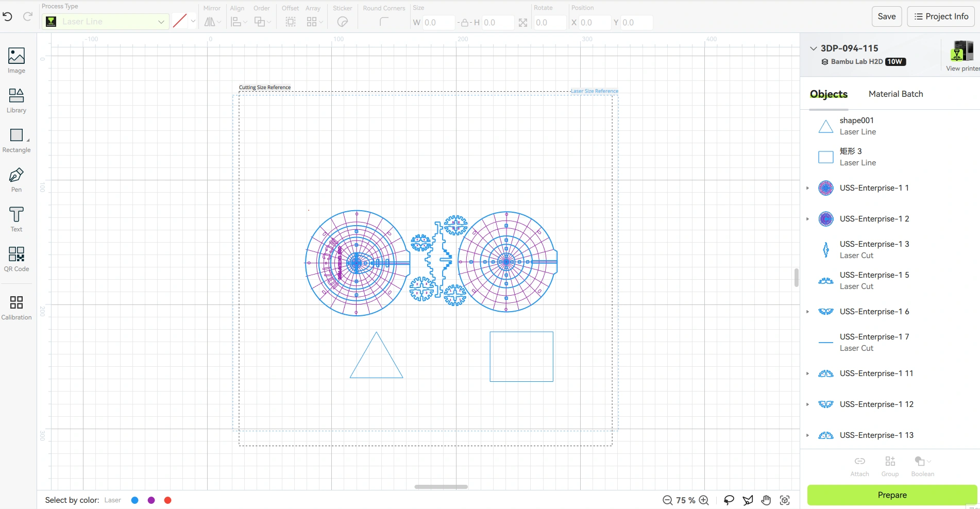The width and height of the screenshot is (980, 509).
Task: Click the Rotate value field
Action: tap(550, 23)
